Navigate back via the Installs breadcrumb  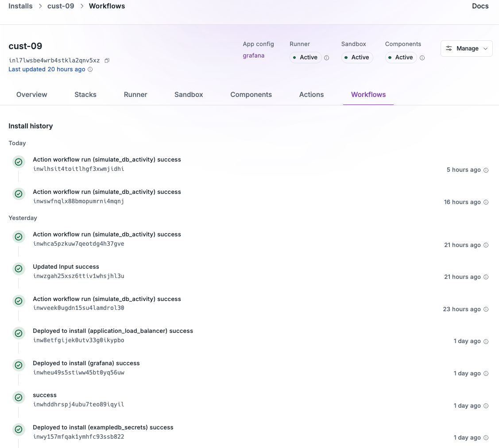coord(20,6)
